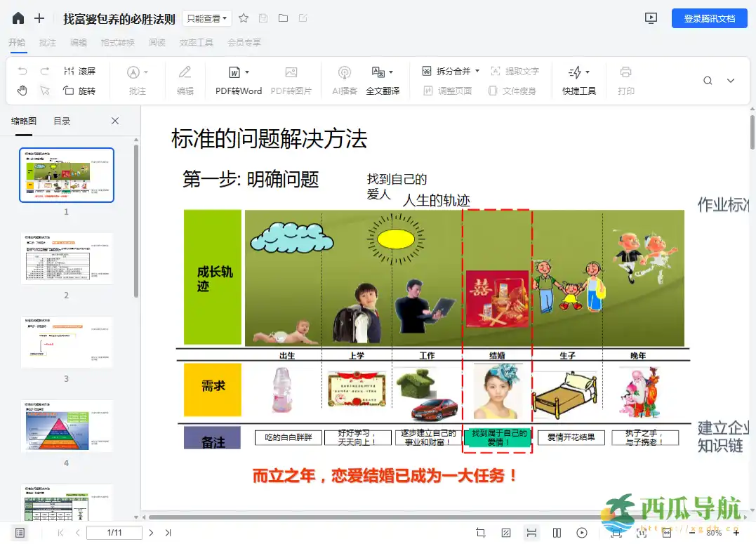
Task: Star this document as favorite
Action: tap(244, 19)
